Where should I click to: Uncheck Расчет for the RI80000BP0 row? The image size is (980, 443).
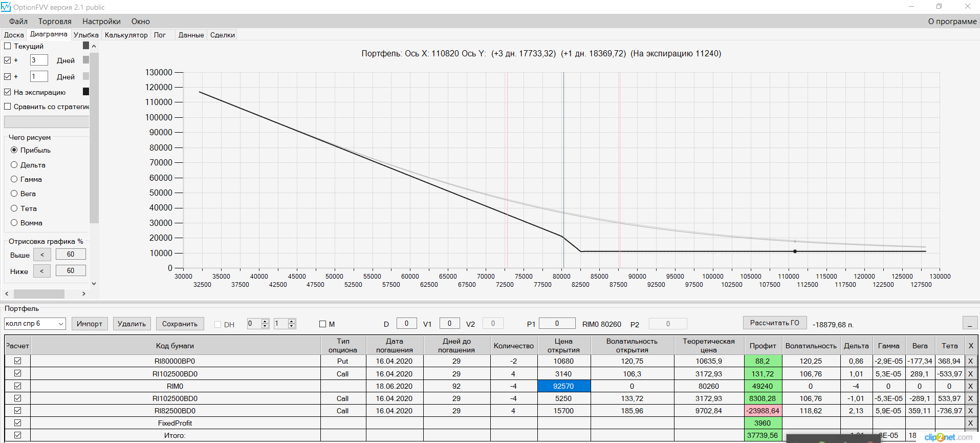coord(18,361)
